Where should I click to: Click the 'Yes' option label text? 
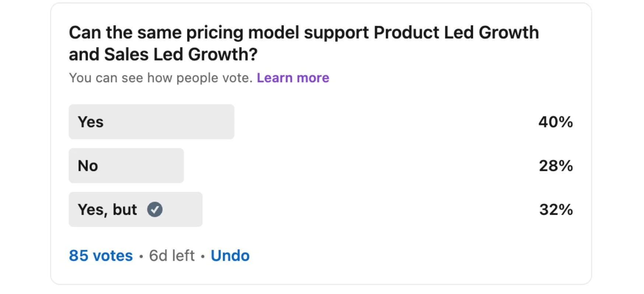coord(91,122)
